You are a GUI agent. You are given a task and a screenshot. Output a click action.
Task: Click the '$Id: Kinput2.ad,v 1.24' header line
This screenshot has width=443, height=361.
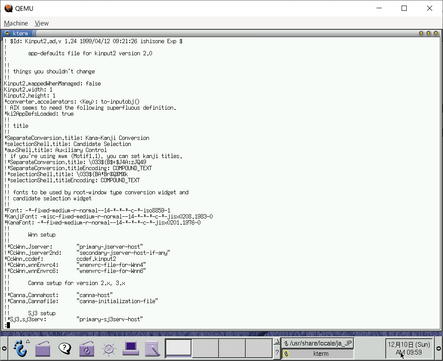pyautogui.click(x=93, y=41)
